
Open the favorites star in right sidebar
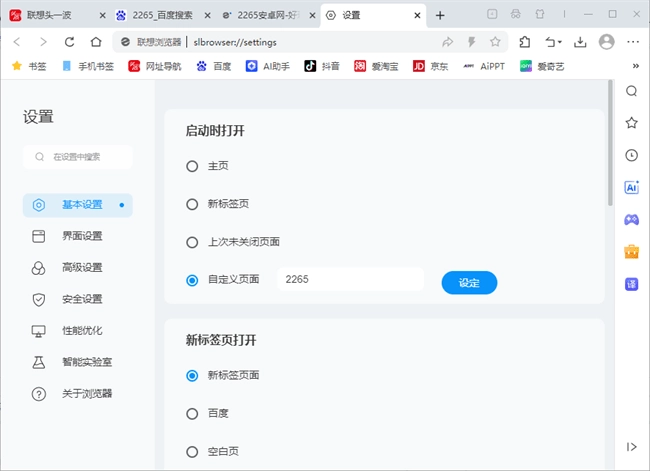tap(631, 122)
